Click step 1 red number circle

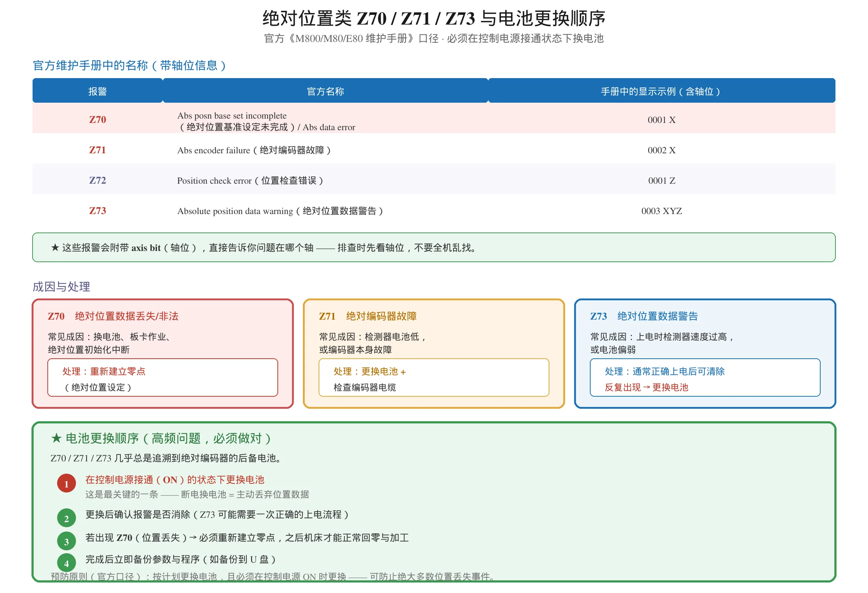coord(67,483)
